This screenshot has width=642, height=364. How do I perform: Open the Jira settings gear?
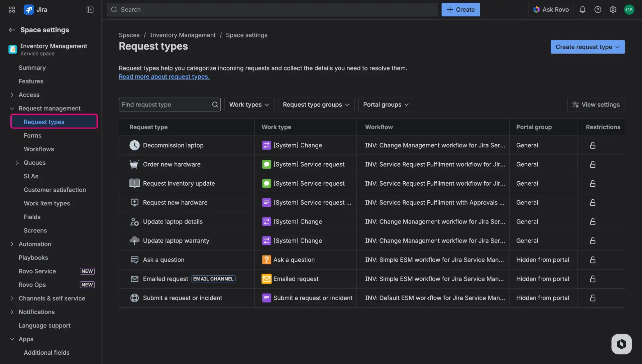613,9
